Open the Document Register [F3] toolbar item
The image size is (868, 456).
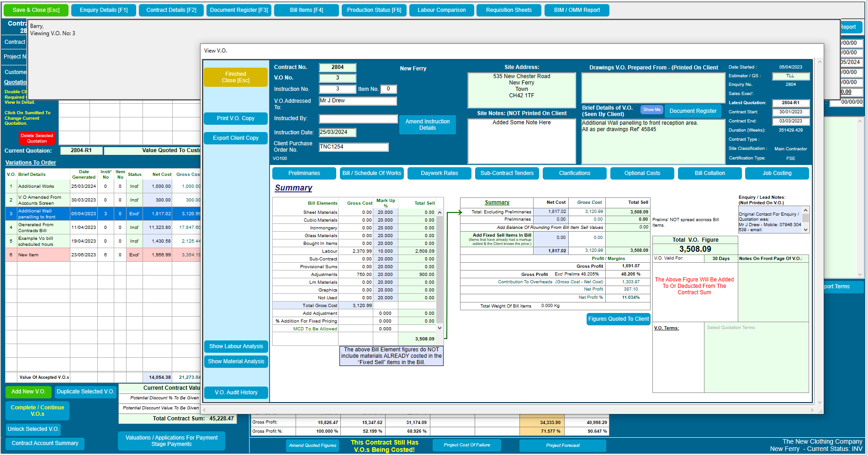click(x=238, y=10)
